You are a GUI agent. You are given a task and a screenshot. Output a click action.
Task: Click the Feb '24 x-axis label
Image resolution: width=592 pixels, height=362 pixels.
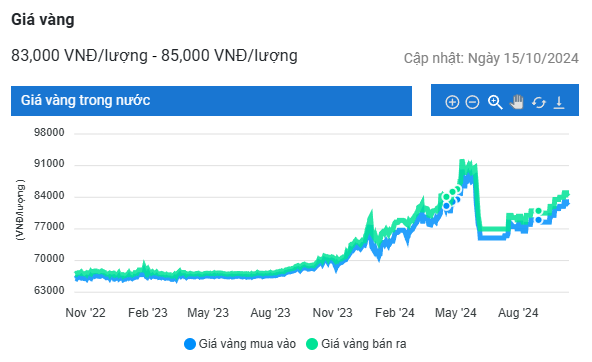click(395, 313)
